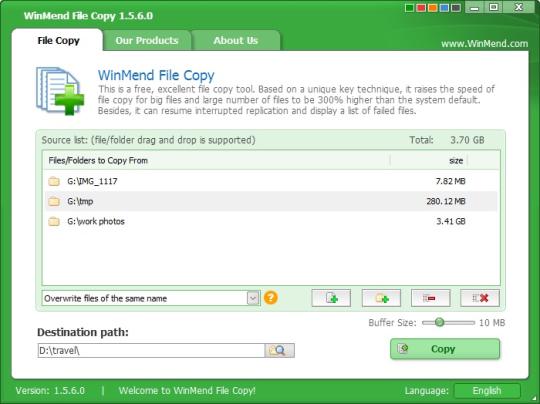Image resolution: width=540 pixels, height=404 pixels.
Task: Choose the orange theme color swatch
Action: click(x=433, y=8)
